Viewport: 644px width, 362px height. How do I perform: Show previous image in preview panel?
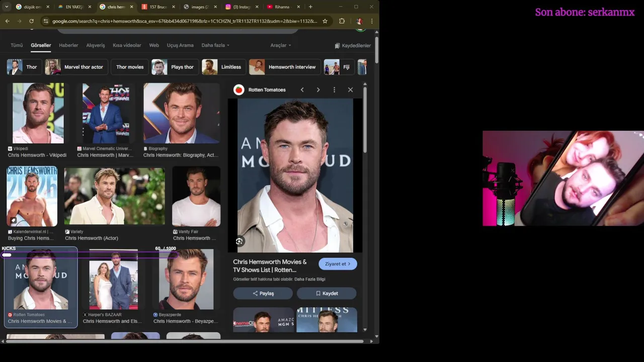[x=302, y=89]
